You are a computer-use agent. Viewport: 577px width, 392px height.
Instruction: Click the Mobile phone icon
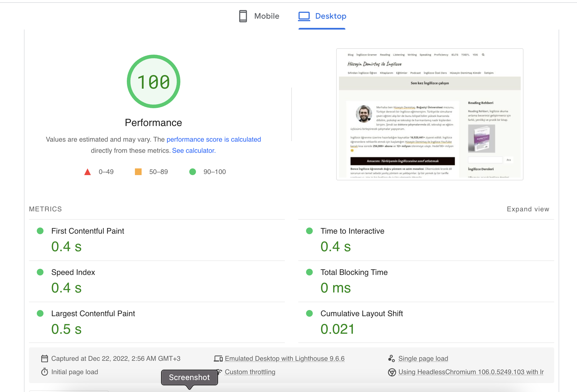tap(243, 16)
